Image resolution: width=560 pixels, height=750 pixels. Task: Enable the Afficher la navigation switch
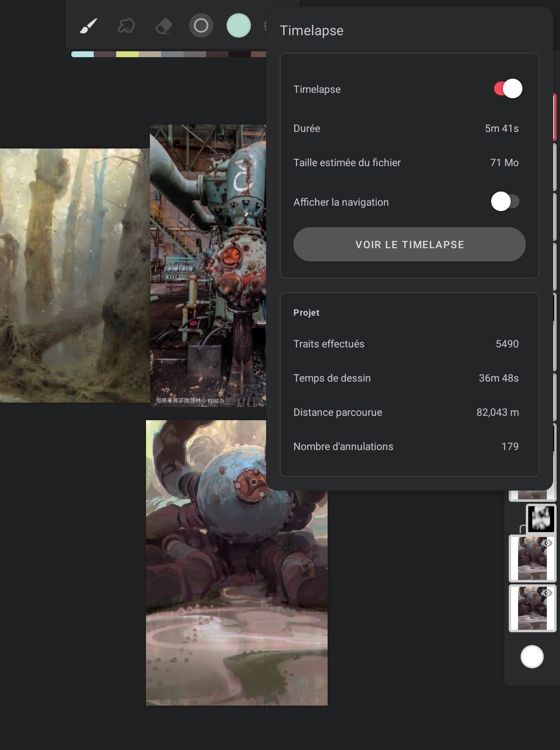(505, 202)
